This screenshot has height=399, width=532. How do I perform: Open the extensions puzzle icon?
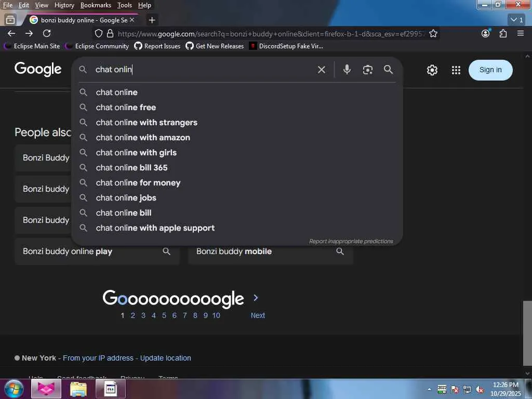click(x=503, y=33)
